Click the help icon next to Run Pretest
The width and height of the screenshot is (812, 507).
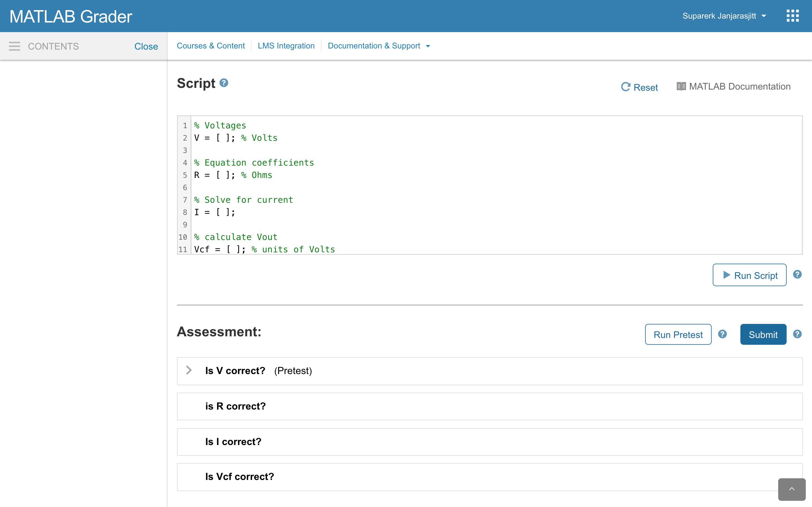pyautogui.click(x=722, y=334)
